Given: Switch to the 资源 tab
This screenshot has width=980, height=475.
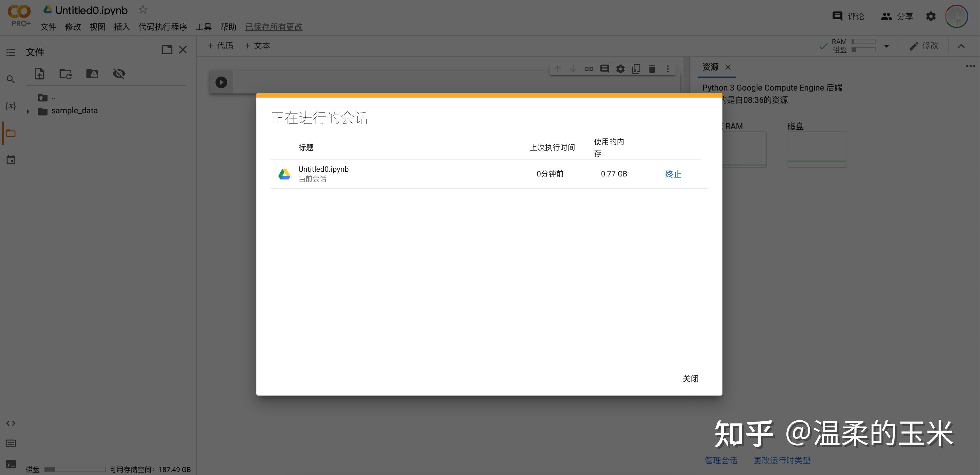Looking at the screenshot, I should coord(710,67).
